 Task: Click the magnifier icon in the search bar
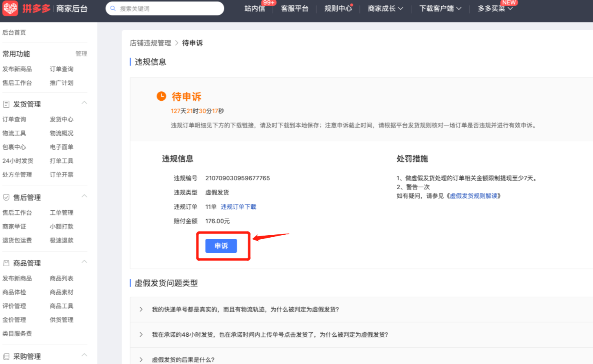113,8
